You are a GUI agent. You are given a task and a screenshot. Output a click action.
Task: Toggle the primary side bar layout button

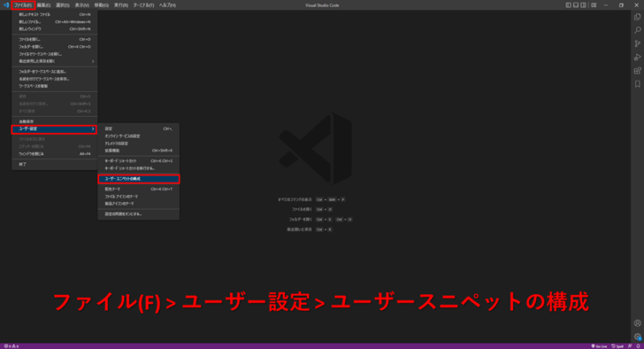pos(569,5)
